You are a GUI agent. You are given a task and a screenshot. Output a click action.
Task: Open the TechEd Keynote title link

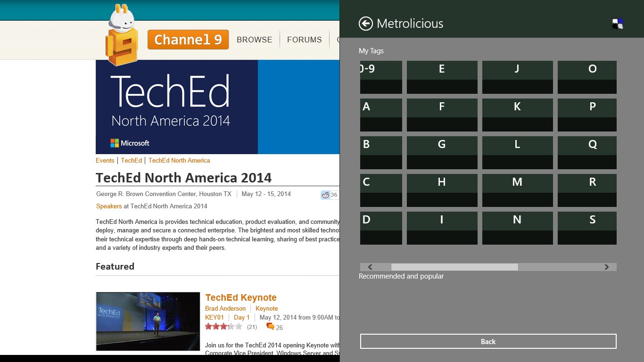pos(241,297)
